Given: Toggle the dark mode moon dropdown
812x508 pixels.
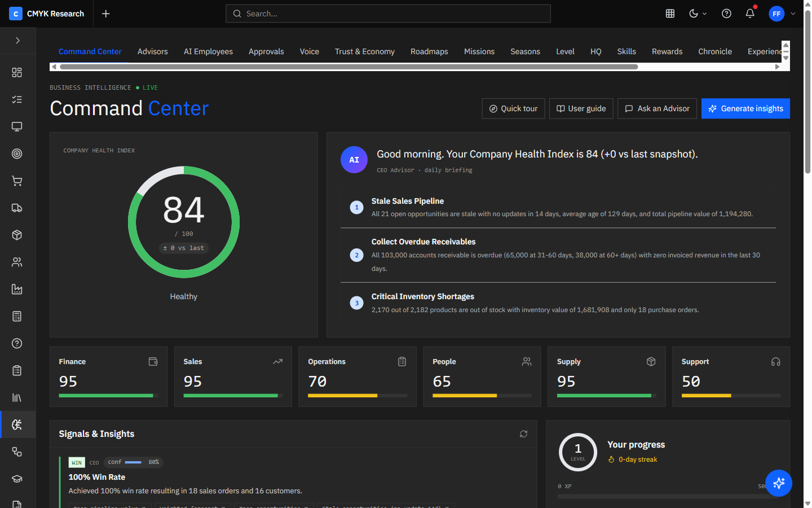Looking at the screenshot, I should point(698,14).
